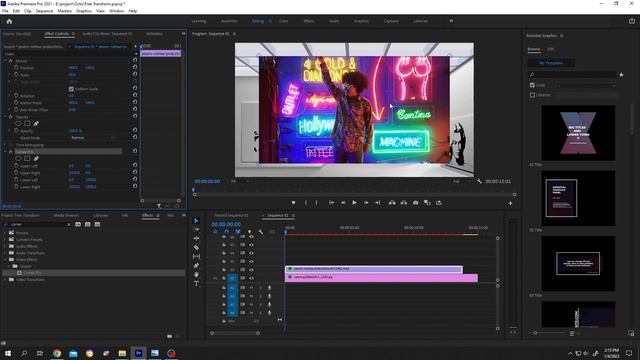Image resolution: width=640 pixels, height=360 pixels.
Task: Hide the video track with the pink clip
Action: coord(251,278)
